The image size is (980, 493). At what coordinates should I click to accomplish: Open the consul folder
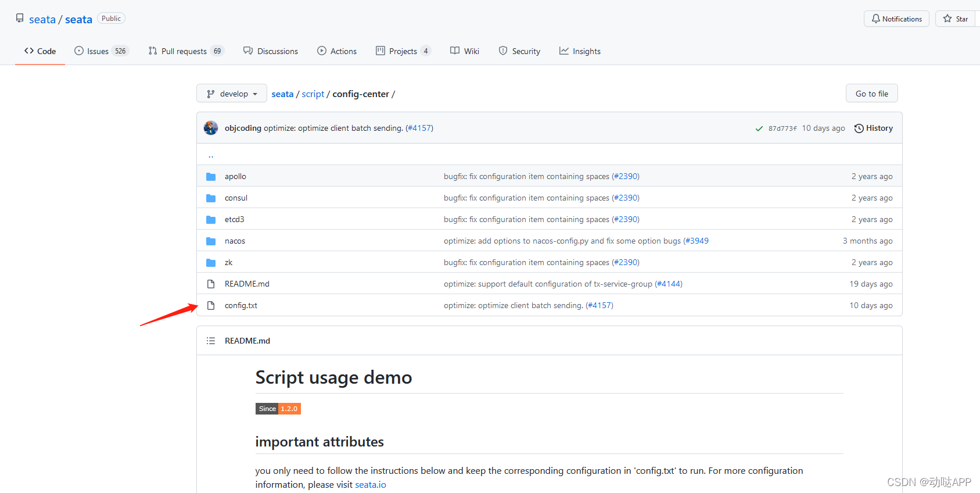[236, 198]
